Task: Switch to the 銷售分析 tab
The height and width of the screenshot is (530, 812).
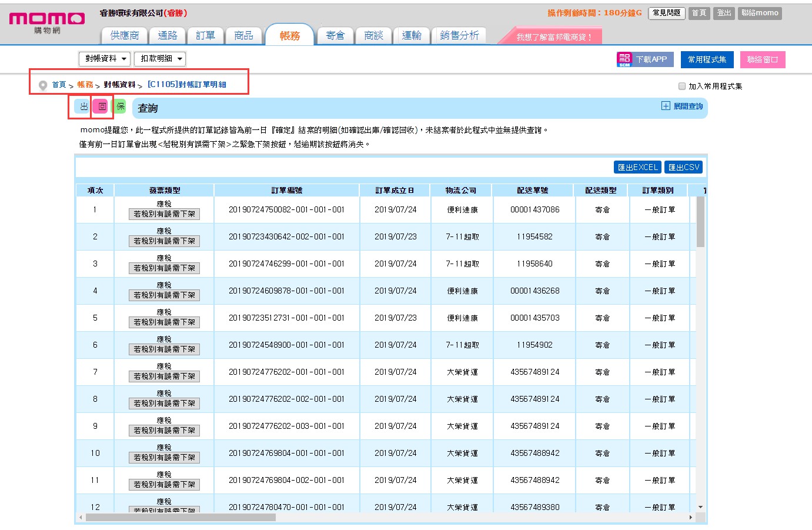Action: click(459, 36)
